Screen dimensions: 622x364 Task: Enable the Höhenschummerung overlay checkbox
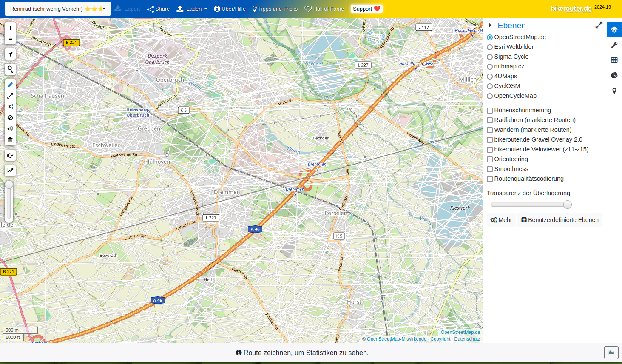point(490,111)
